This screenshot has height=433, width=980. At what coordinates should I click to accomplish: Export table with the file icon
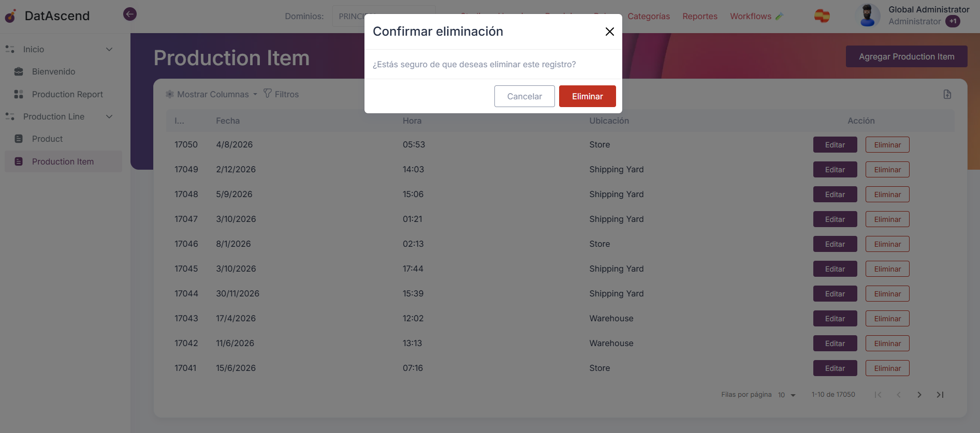click(947, 94)
